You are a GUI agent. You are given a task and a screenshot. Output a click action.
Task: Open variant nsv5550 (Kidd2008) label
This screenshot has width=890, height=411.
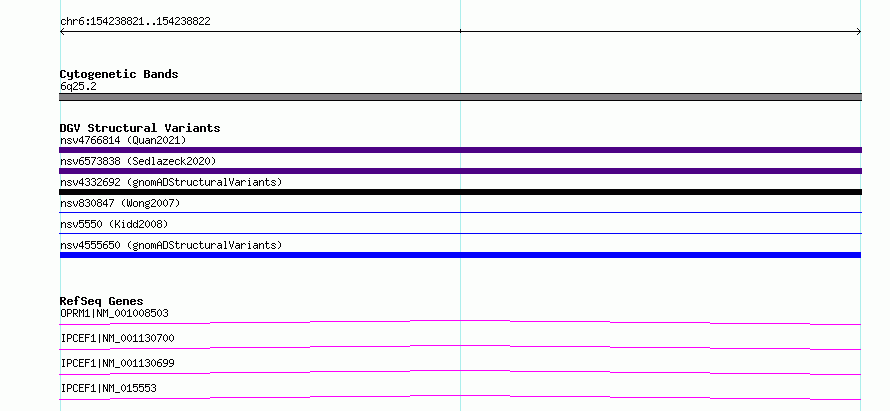pyautogui.click(x=114, y=224)
